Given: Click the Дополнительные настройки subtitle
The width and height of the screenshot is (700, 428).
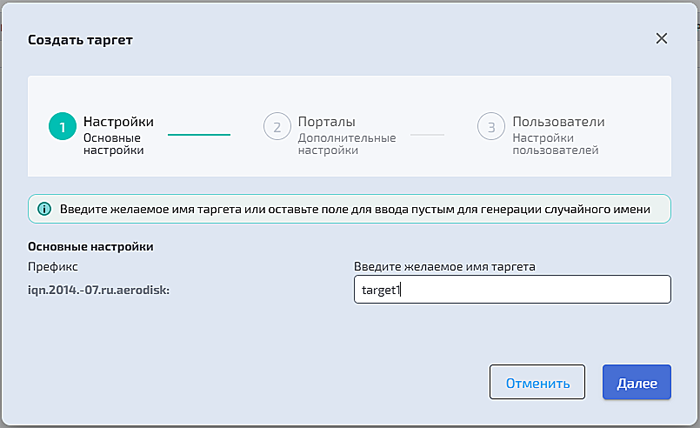Looking at the screenshot, I should click(347, 144).
